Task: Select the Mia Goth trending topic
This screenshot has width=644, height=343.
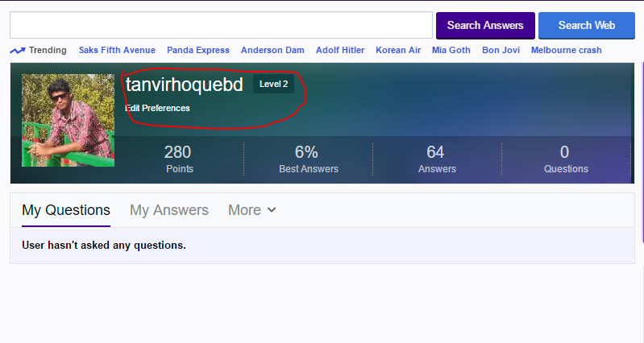Action: 451,50
